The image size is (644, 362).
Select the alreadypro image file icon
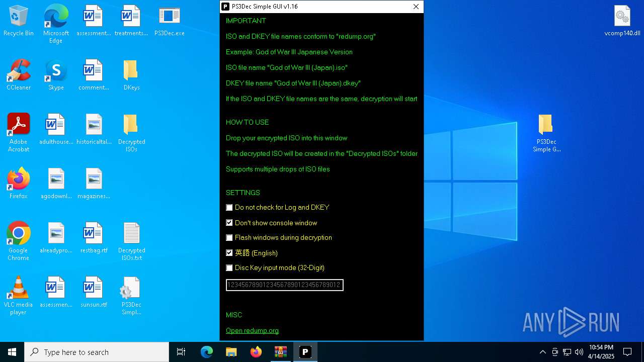tap(56, 238)
